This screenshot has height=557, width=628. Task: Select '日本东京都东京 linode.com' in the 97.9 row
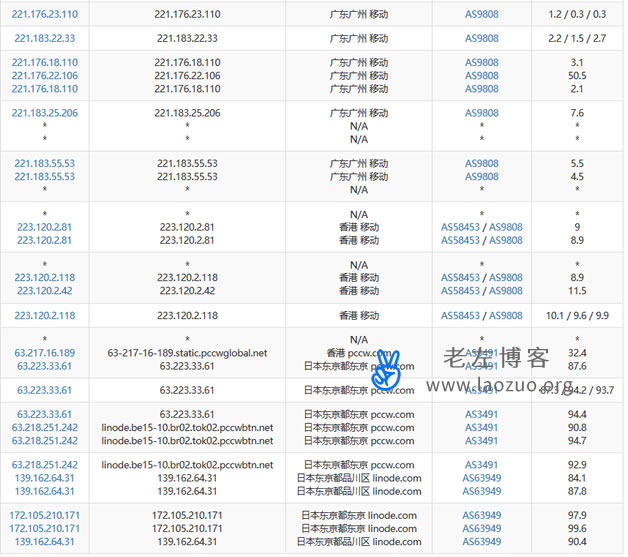359,515
